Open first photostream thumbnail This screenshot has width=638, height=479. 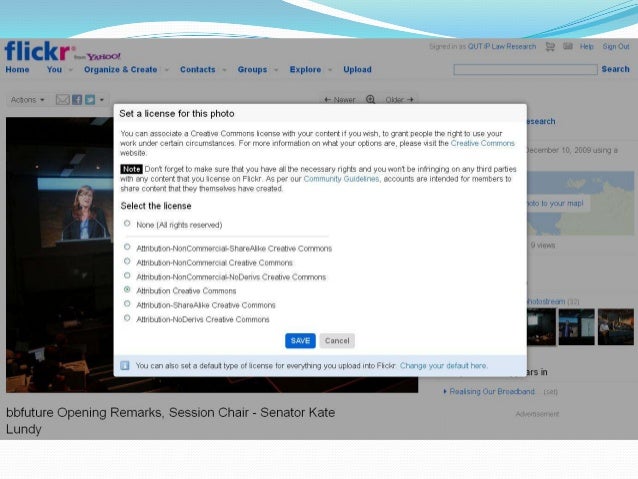541,327
